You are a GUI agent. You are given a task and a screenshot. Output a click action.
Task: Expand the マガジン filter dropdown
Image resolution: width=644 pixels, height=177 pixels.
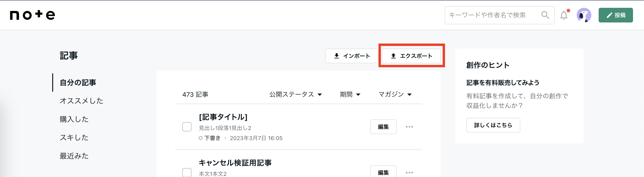coord(395,94)
